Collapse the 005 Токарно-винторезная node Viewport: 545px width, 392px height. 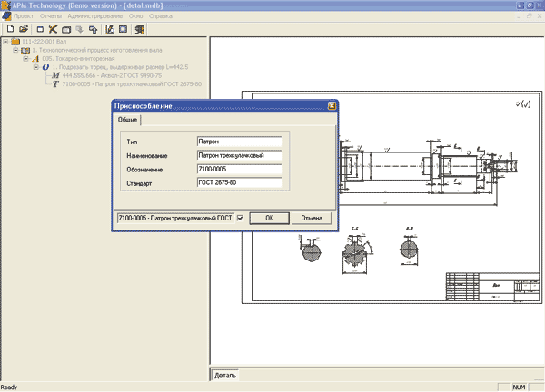tap(25, 58)
